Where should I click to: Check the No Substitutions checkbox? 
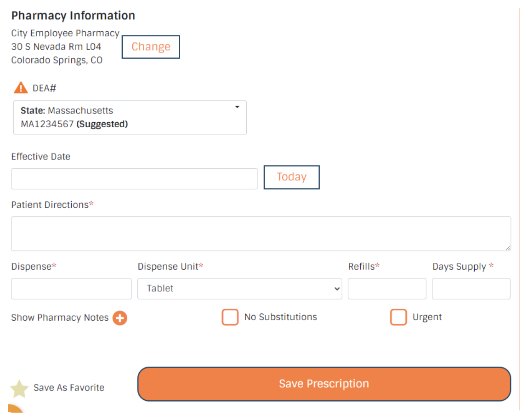pyautogui.click(x=230, y=318)
